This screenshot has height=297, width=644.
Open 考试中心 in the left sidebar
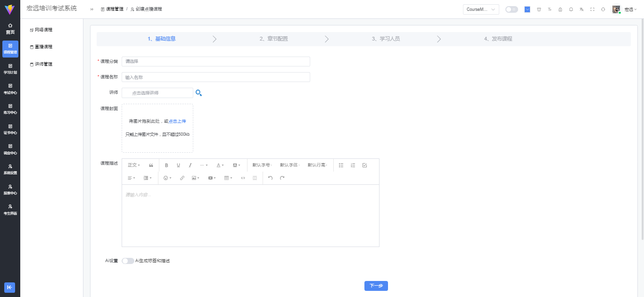pos(10,89)
